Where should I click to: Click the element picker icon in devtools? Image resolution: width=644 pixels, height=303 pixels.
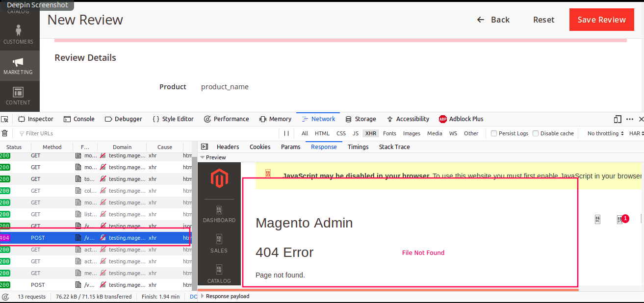(x=5, y=119)
